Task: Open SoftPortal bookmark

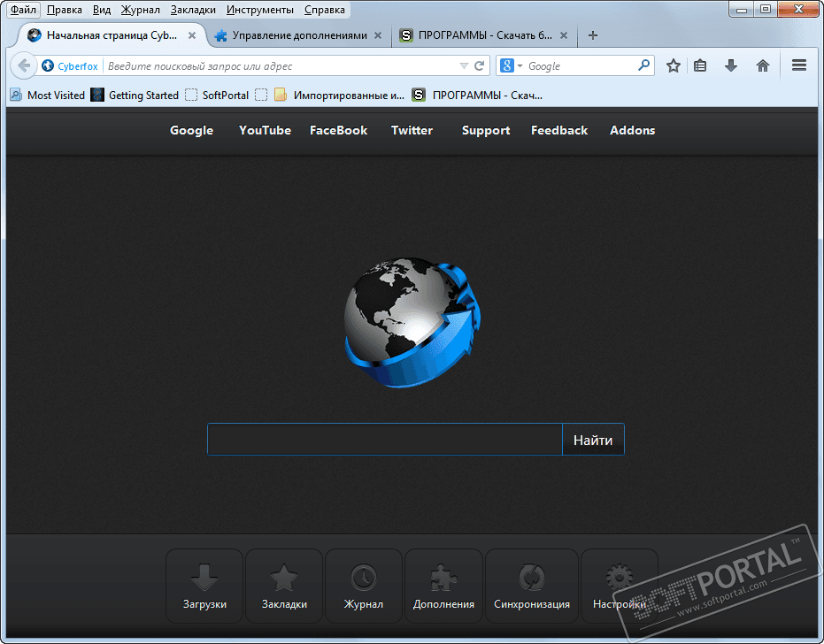Action: pyautogui.click(x=217, y=95)
